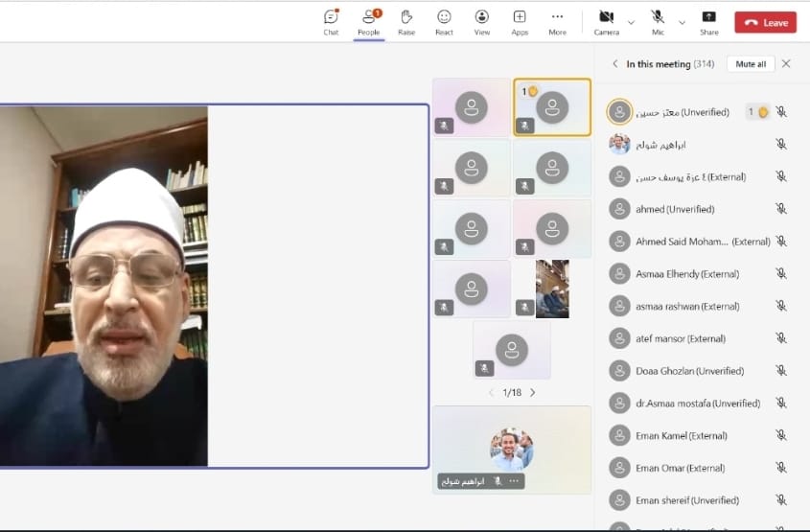This screenshot has width=810, height=532.
Task: Open the Apps menu
Action: pos(520,21)
